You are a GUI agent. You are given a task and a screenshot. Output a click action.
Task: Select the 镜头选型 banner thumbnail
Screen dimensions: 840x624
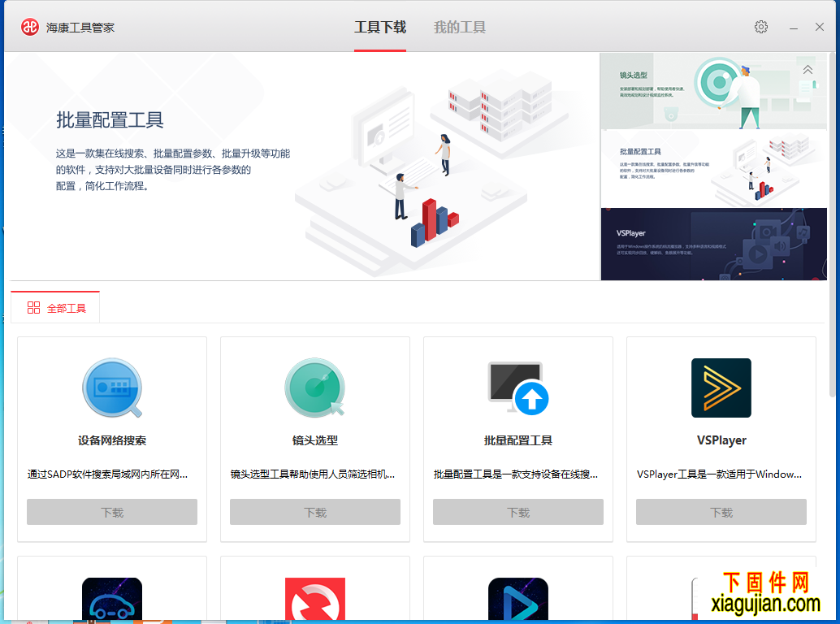[x=713, y=91]
